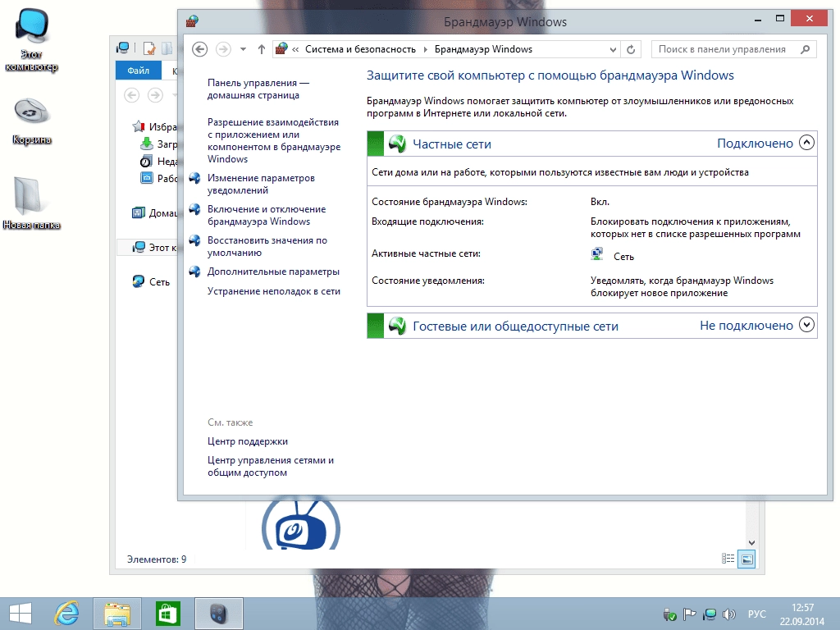Image resolution: width=840 pixels, height=630 pixels.
Task: Click back arrow in Explorer window
Action: tap(132, 95)
